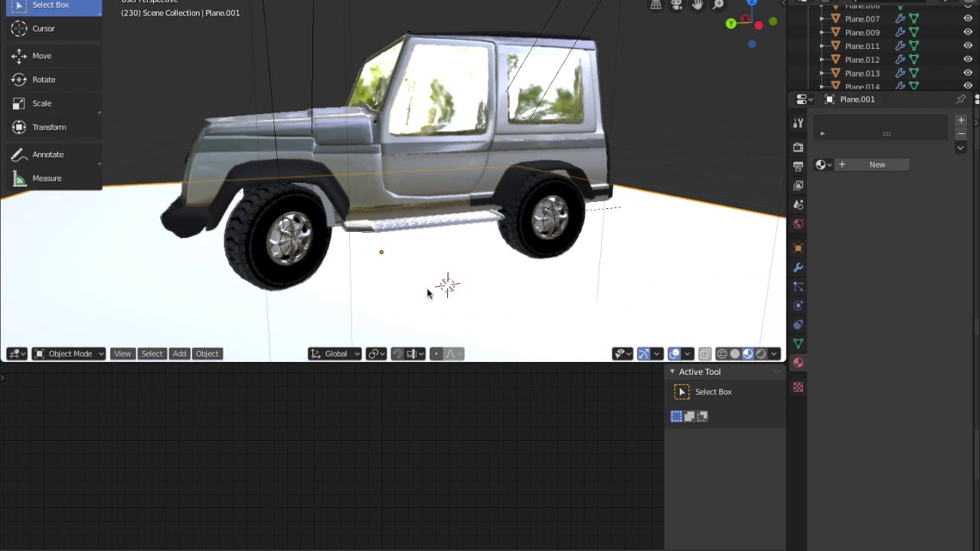The width and height of the screenshot is (980, 551).
Task: Open the object type visibility dropdown
Action: 622,354
